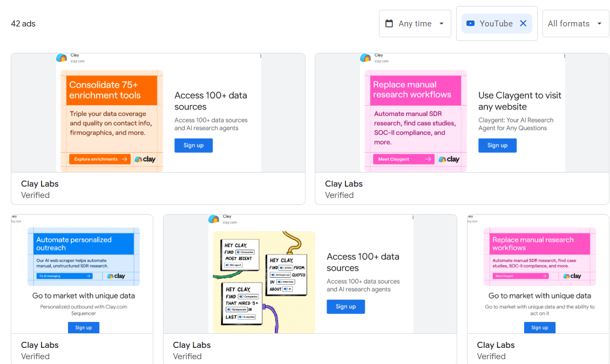
Task: Open the Clay Labs advertiser link on the first ad
Action: (39, 183)
